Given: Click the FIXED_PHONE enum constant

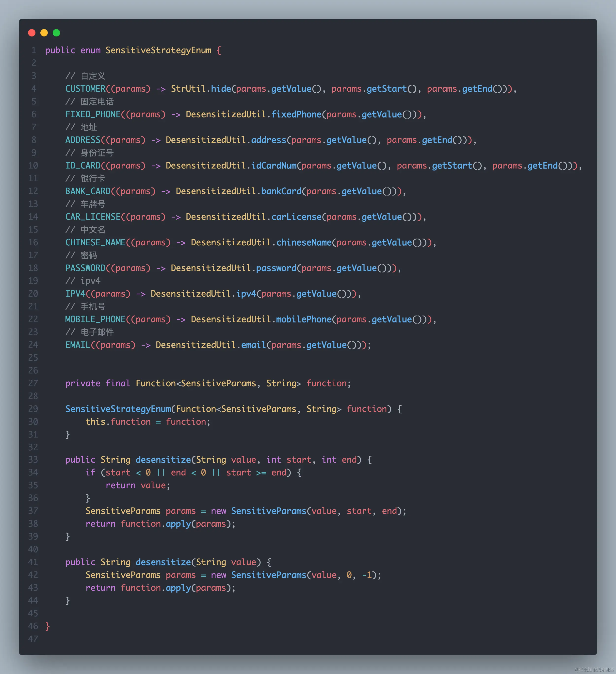Looking at the screenshot, I should coord(93,114).
